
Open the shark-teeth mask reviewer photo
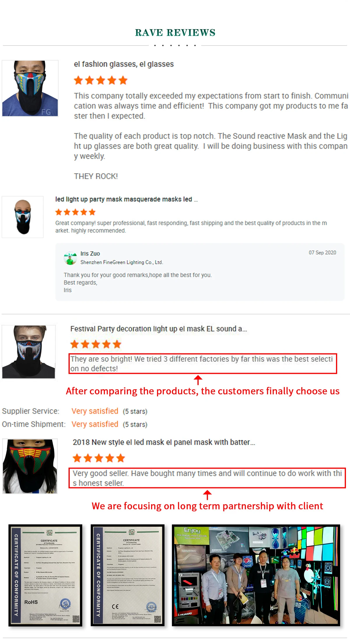29,352
